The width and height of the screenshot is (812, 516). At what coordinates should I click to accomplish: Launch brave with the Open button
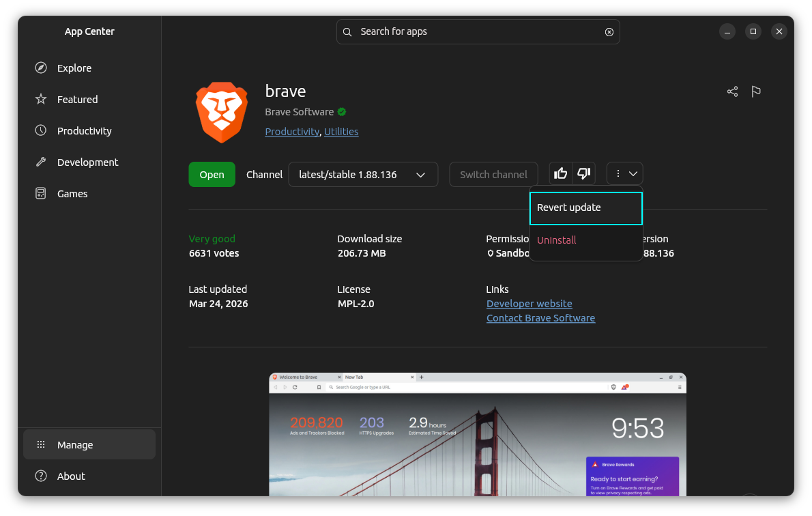[212, 174]
